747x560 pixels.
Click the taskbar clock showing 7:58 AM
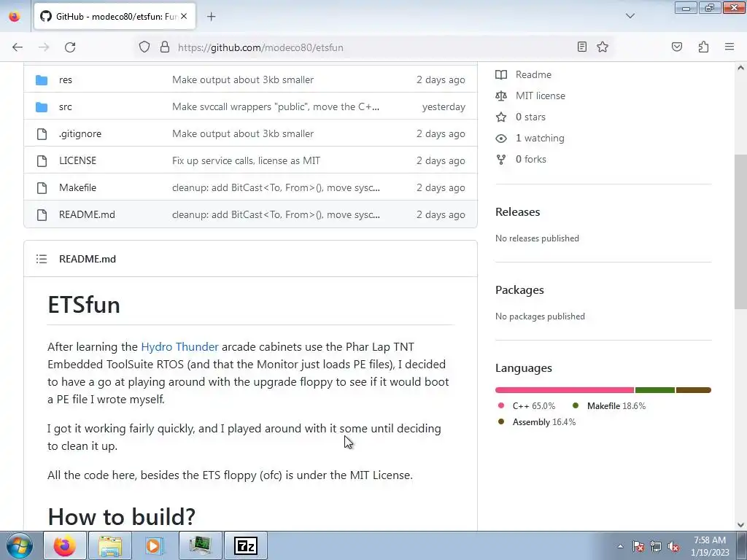pyautogui.click(x=710, y=546)
